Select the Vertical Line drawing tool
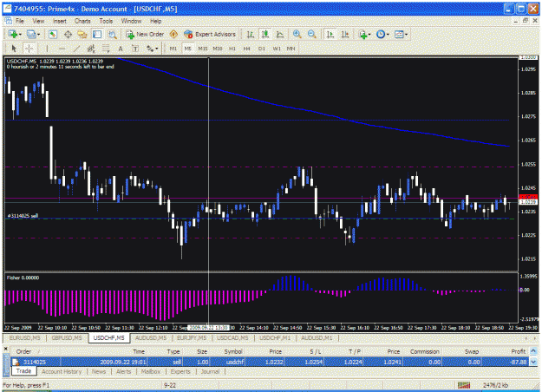 pos(47,49)
